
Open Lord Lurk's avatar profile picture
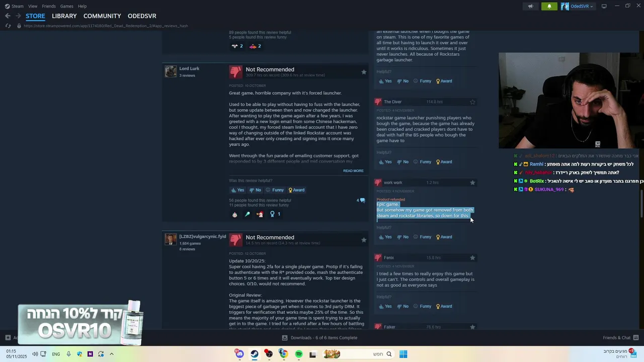click(x=171, y=71)
